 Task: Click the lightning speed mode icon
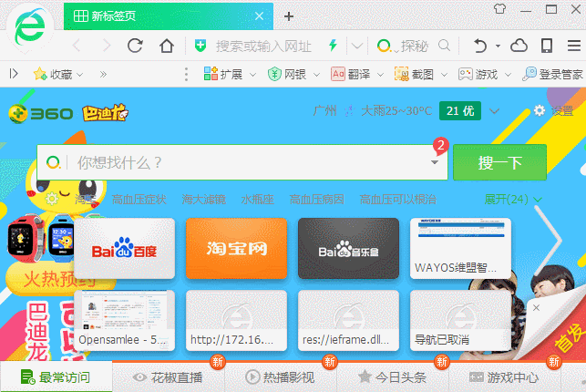(333, 46)
